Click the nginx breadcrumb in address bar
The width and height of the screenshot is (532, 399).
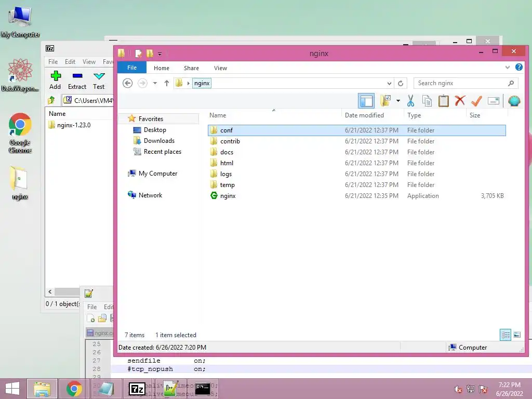[202, 83]
